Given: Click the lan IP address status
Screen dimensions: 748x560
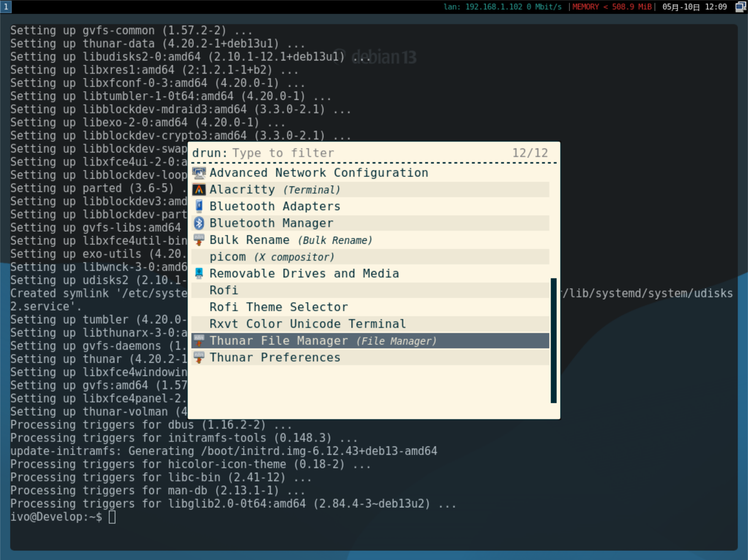Looking at the screenshot, I should coord(503,7).
